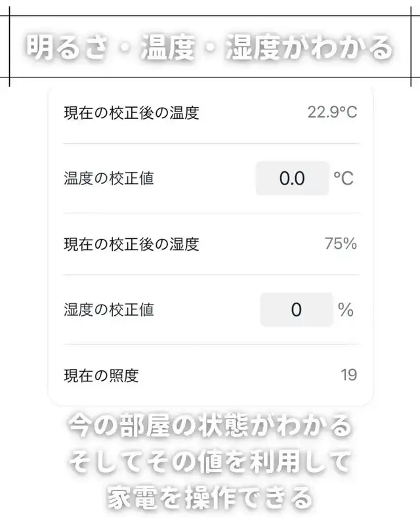
Task: Click the illuminance value 19
Action: click(348, 375)
